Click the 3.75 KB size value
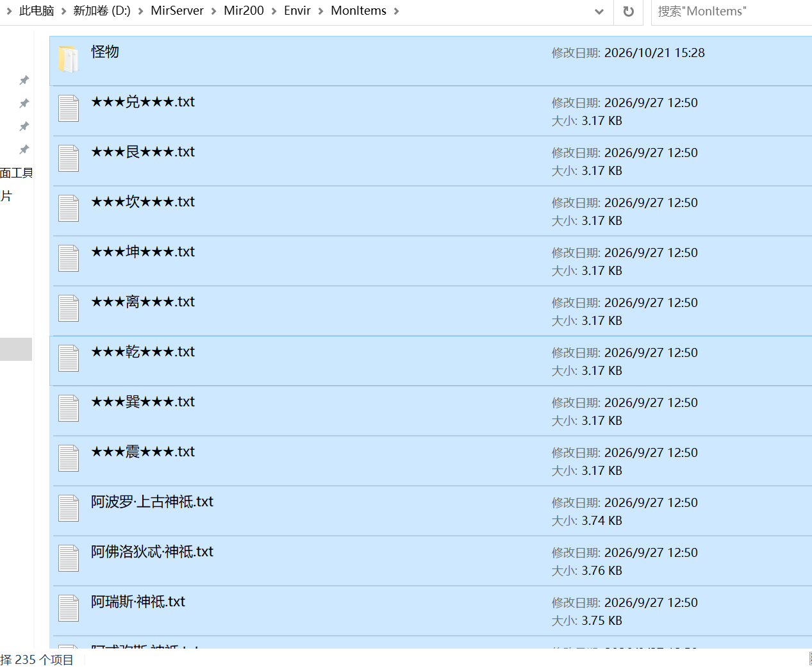This screenshot has width=812, height=671. click(x=602, y=621)
